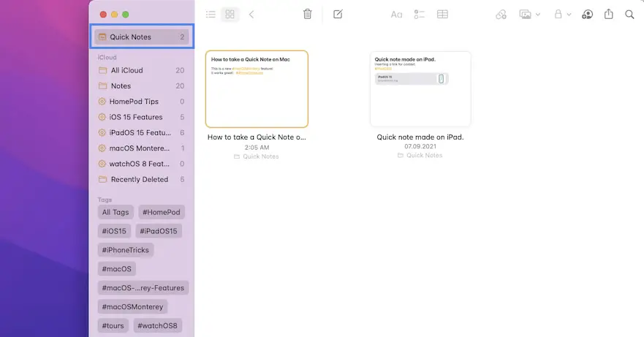
Task: Add a link with the link icon
Action: tap(501, 15)
